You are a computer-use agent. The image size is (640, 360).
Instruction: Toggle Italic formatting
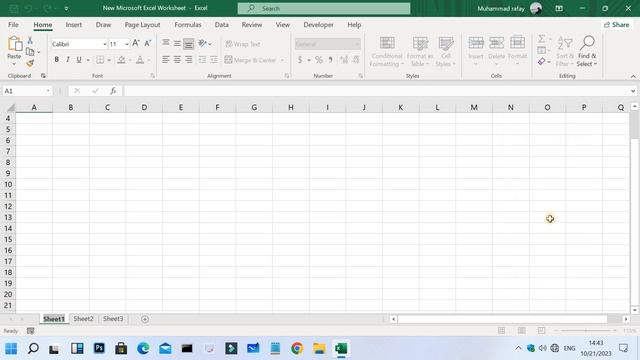pyautogui.click(x=68, y=60)
